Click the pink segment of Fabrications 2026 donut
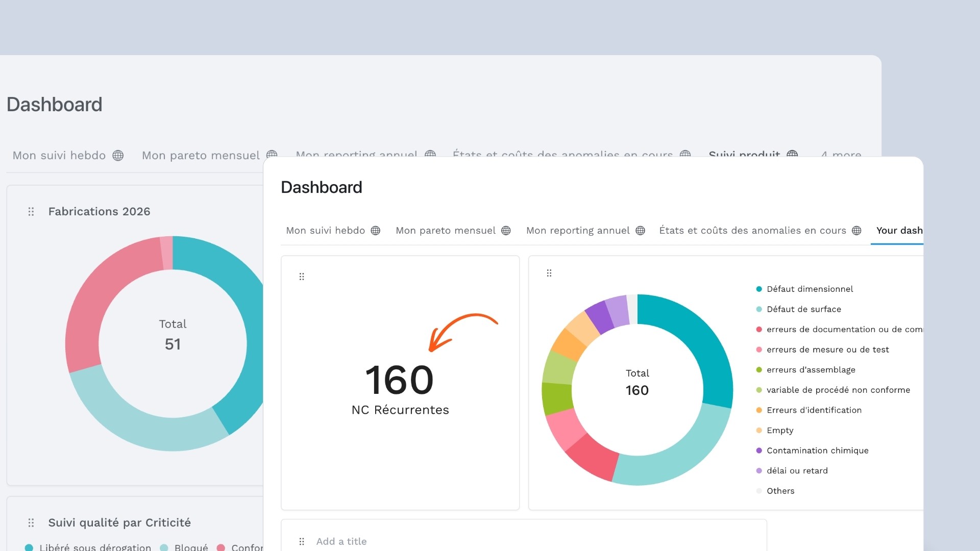The width and height of the screenshot is (980, 551). 104,297
